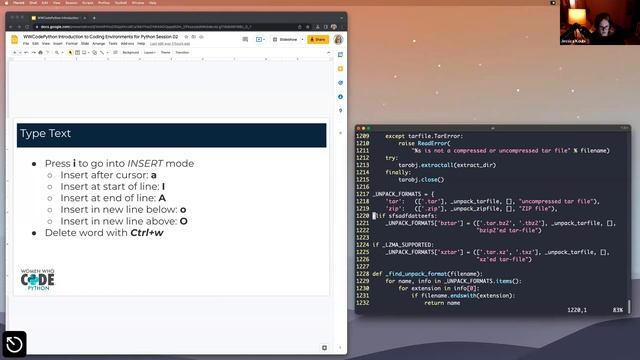The width and height of the screenshot is (640, 360).
Task: Open the last edit history link
Action: (170, 44)
